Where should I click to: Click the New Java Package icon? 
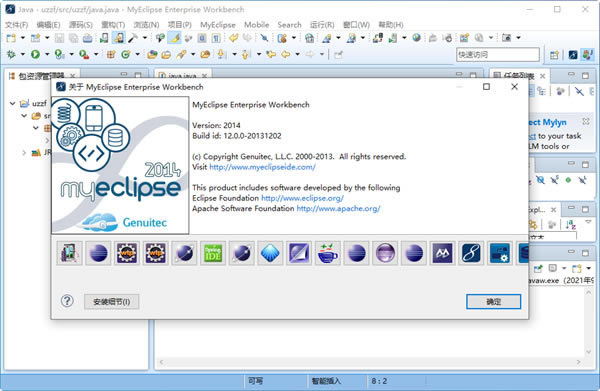coord(111,55)
